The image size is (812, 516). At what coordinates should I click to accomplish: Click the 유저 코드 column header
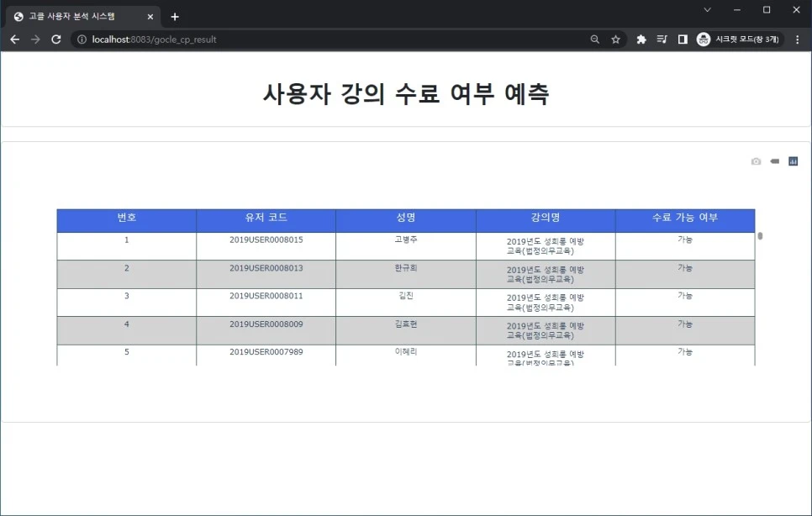coord(266,220)
